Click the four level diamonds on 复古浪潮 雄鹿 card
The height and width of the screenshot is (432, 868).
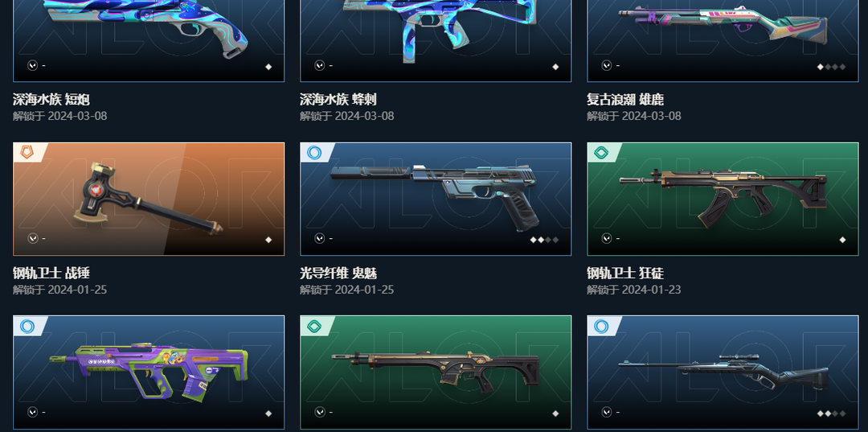pyautogui.click(x=832, y=67)
